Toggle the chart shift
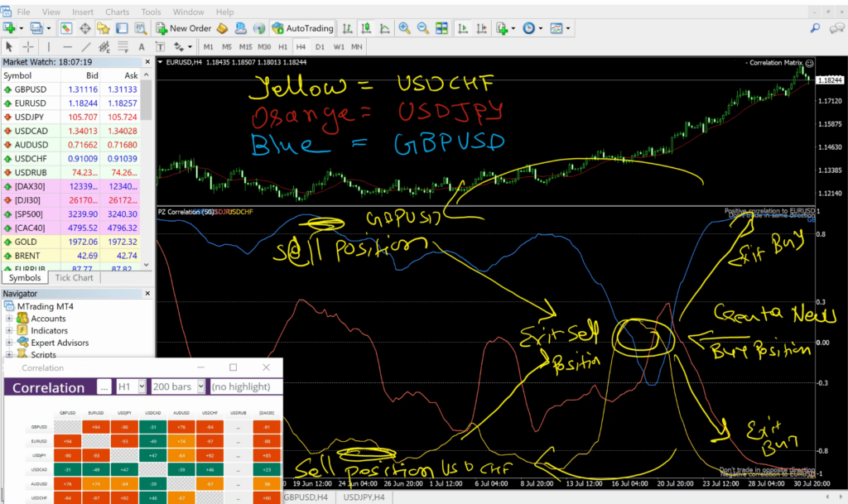The image size is (848, 504). coord(482,27)
